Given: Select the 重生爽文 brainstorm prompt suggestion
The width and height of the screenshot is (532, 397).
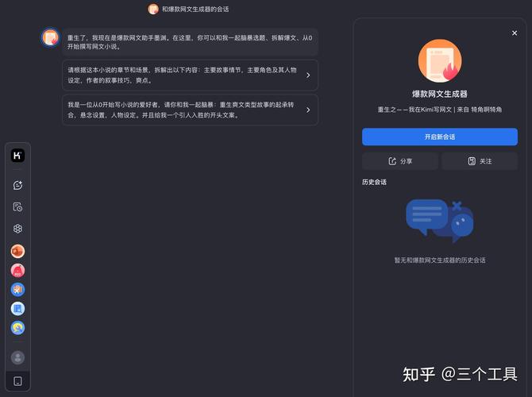Looking at the screenshot, I should 190,110.
